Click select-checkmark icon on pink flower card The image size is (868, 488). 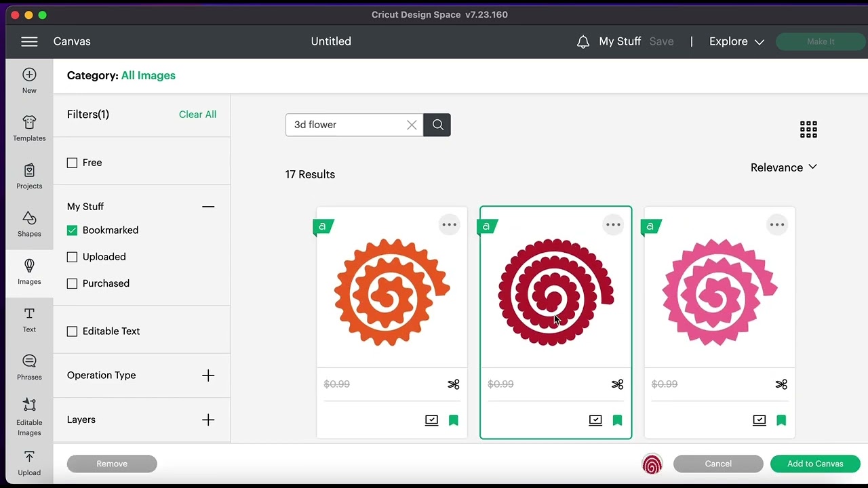point(759,420)
